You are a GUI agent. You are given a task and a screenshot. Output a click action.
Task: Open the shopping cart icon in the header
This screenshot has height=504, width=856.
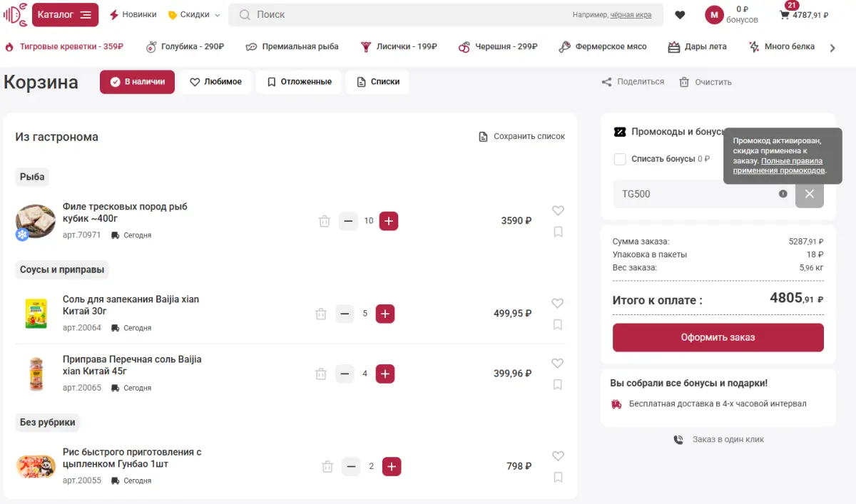click(x=785, y=14)
